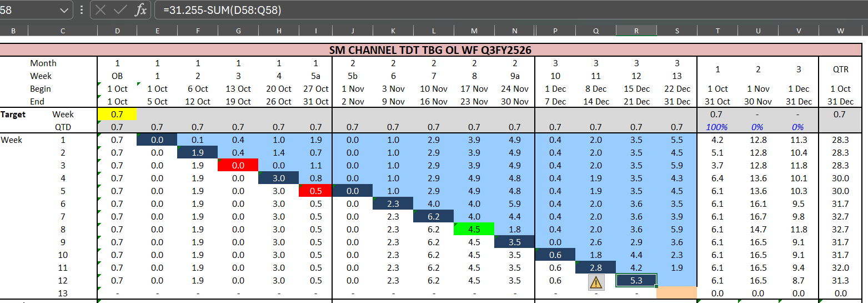868x303 pixels.
Task: Click the Enter checkmark in formula bar
Action: pyautogui.click(x=121, y=9)
